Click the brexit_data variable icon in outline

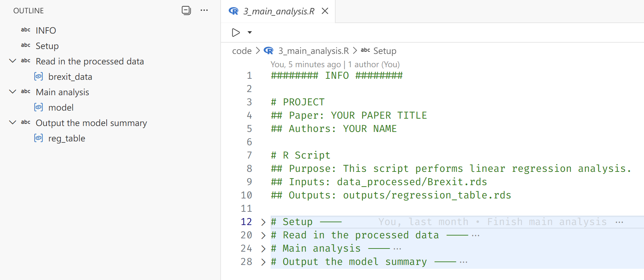tap(38, 77)
